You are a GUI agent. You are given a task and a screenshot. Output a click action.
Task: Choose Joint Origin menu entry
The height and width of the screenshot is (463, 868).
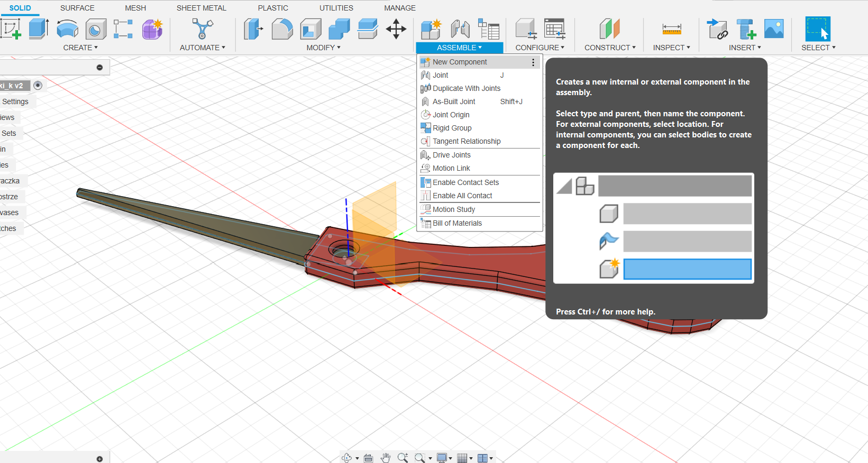tap(480, 115)
